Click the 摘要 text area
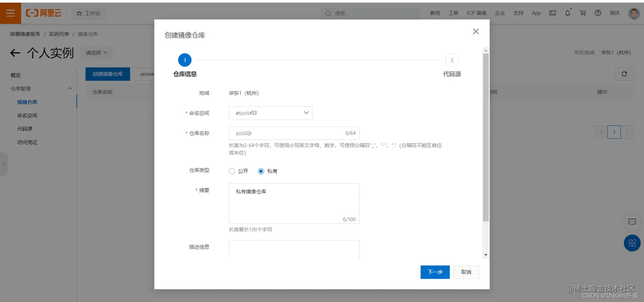 pyautogui.click(x=294, y=204)
